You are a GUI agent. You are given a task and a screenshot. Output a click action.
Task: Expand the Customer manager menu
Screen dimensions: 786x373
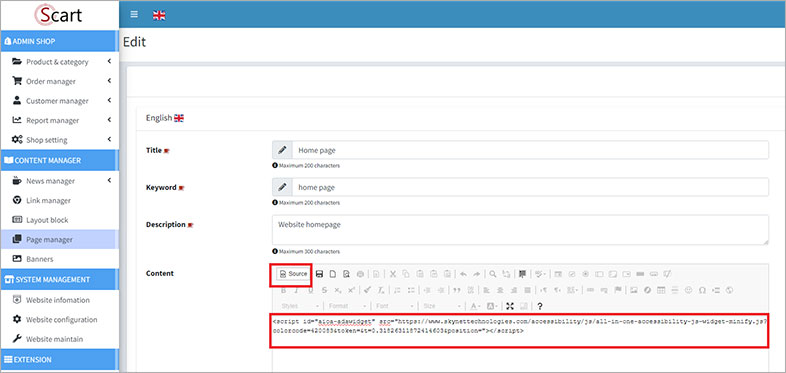[x=60, y=101]
